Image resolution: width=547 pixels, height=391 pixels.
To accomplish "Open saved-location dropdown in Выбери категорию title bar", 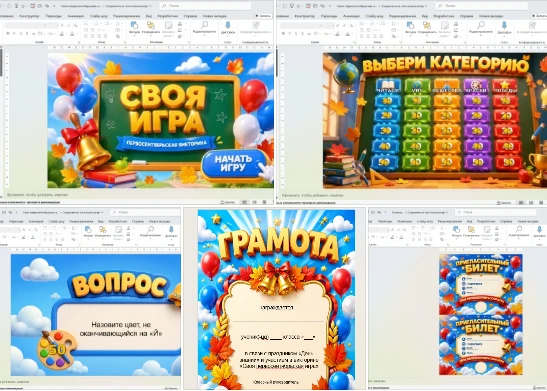I will pyautogui.click(x=426, y=6).
